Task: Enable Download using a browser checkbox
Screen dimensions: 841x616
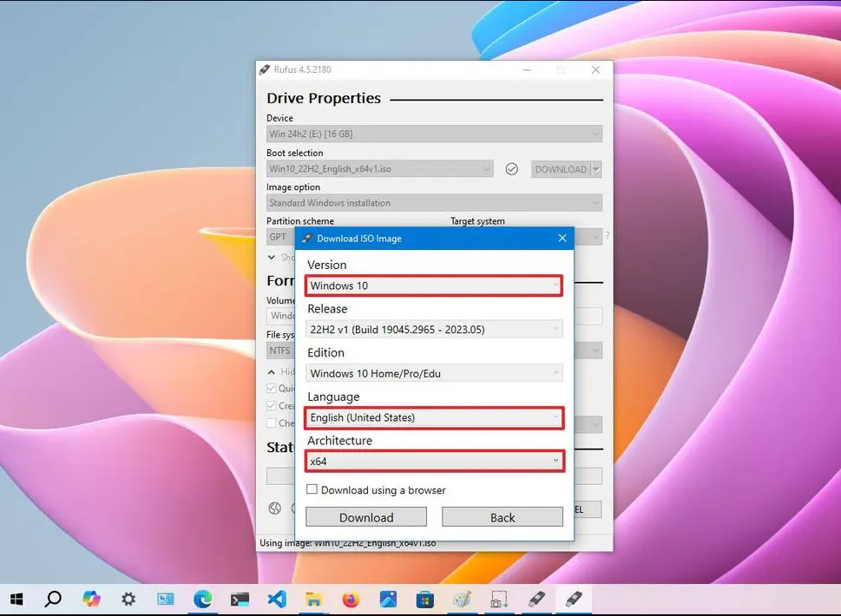Action: [x=312, y=490]
